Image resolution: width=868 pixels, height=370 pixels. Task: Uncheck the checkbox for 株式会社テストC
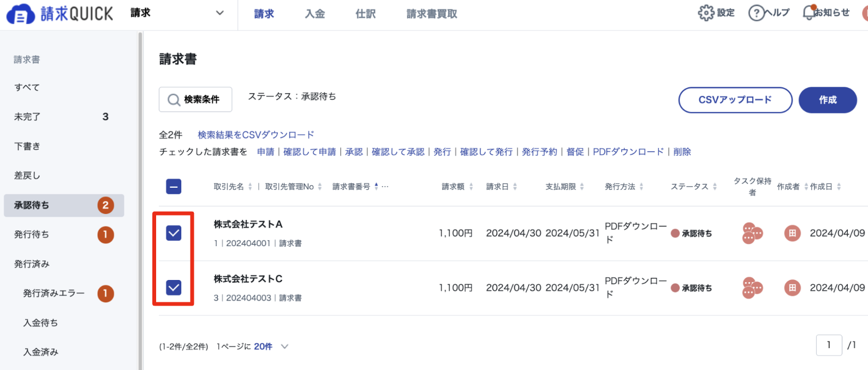[x=174, y=287]
